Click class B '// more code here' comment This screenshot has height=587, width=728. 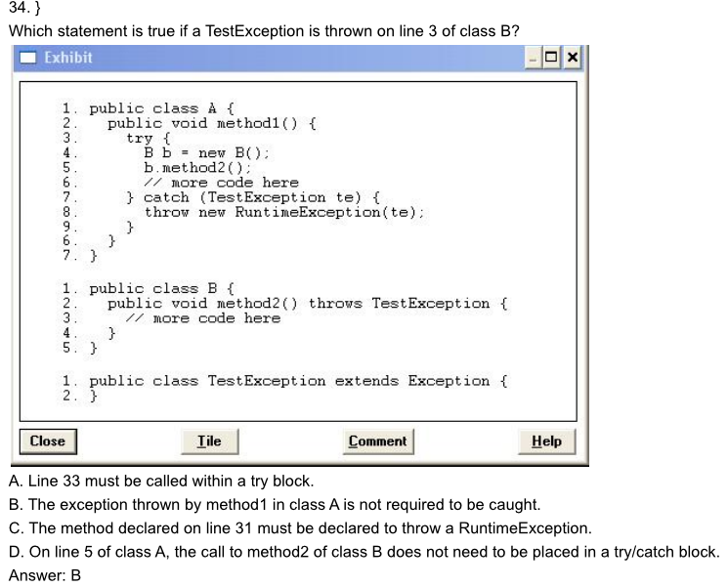(x=203, y=318)
